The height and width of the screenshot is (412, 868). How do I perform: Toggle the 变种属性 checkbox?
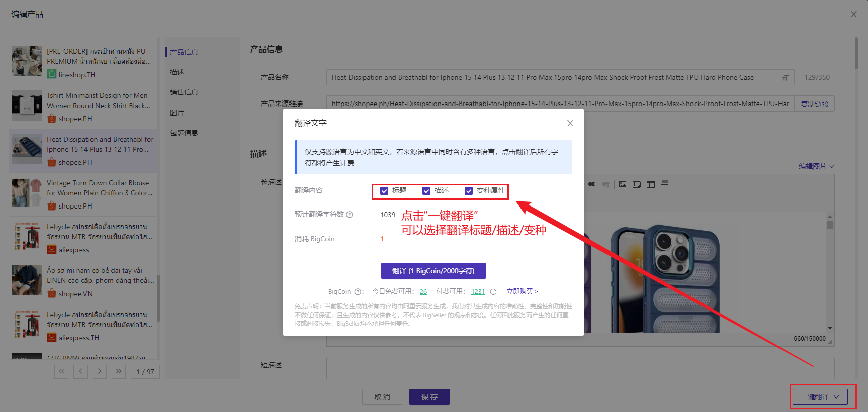pos(469,191)
